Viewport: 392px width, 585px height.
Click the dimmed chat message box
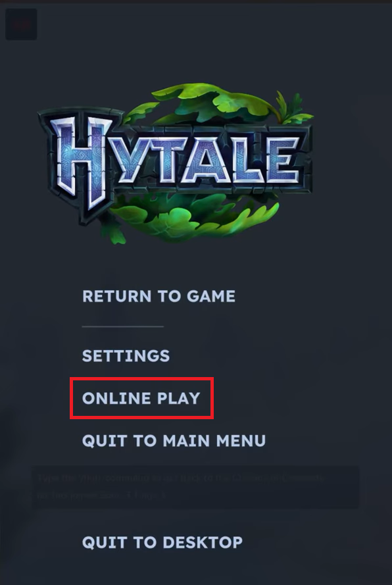pyautogui.click(x=195, y=487)
